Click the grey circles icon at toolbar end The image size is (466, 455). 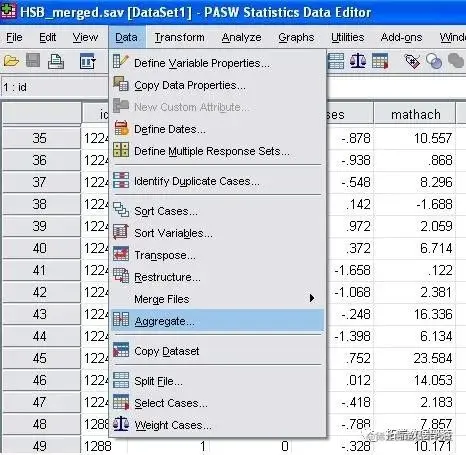click(x=456, y=61)
